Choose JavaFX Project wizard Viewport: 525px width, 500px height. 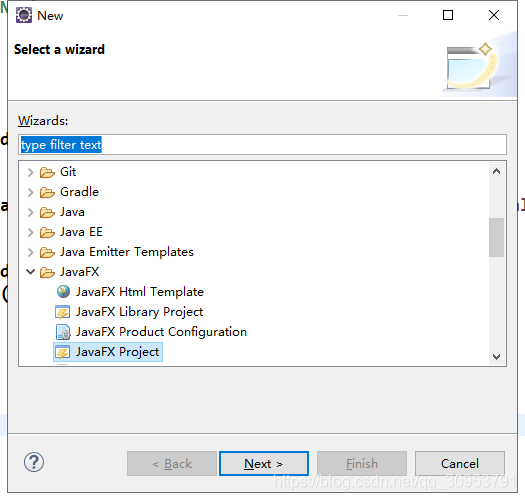click(118, 352)
